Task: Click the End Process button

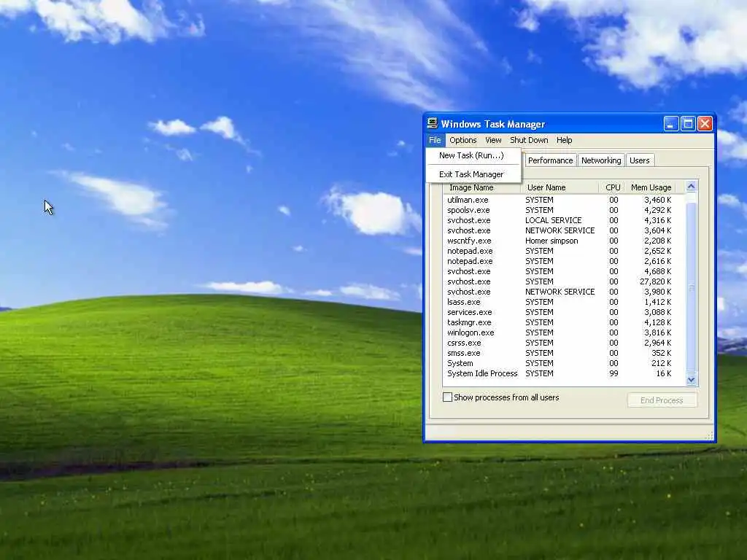Action: [662, 400]
